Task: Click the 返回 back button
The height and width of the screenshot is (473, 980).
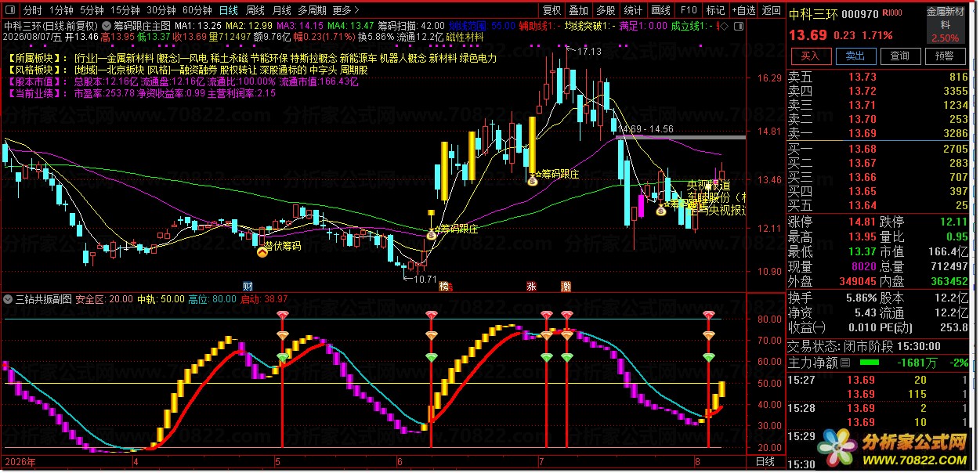Action: coord(771,11)
